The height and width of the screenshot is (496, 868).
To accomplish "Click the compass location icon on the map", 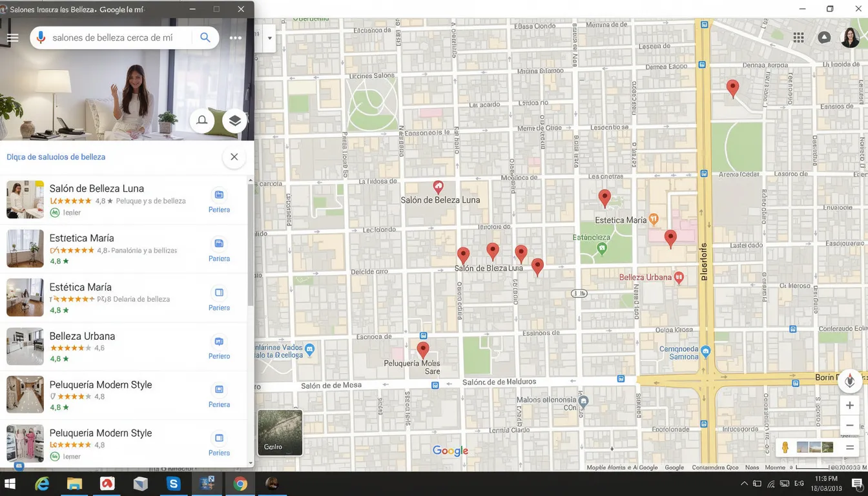I will [x=850, y=381].
